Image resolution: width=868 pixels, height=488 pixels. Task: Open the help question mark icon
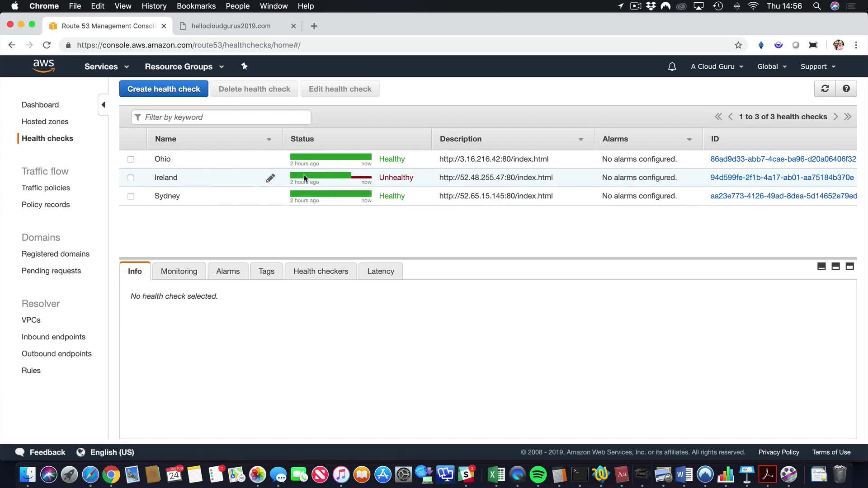[x=846, y=89]
